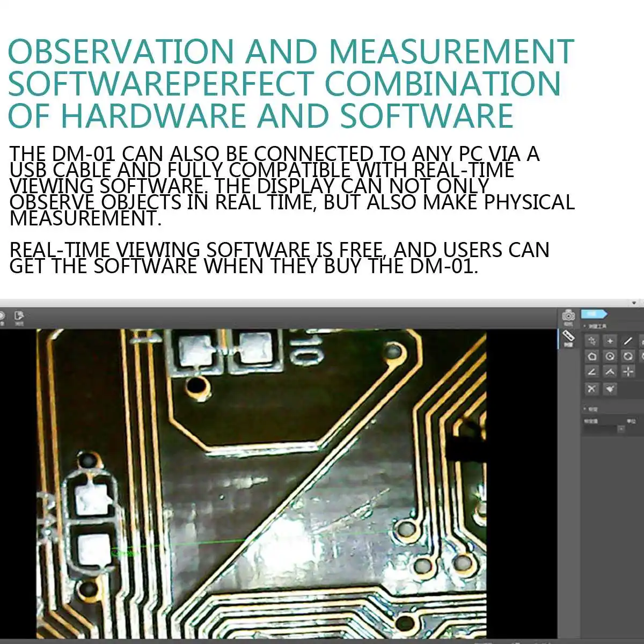
Task: Select the circle tool right of center-dot circle
Action: coord(628,356)
